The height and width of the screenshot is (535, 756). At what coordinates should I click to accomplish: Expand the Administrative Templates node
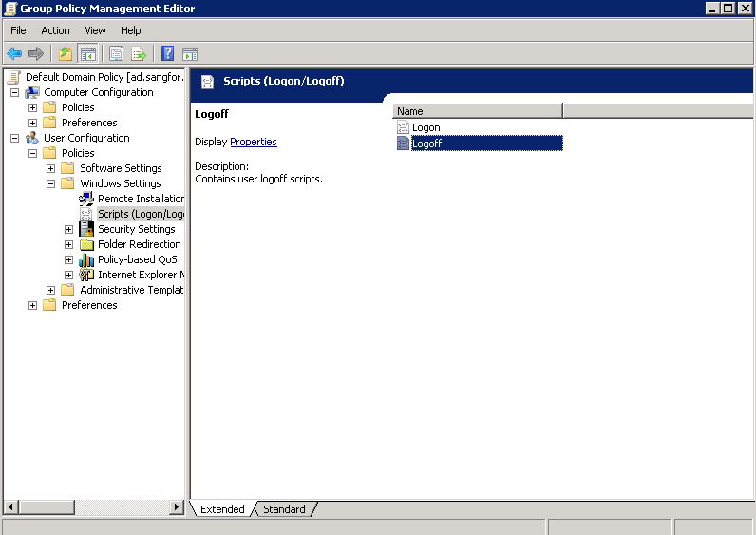click(50, 290)
